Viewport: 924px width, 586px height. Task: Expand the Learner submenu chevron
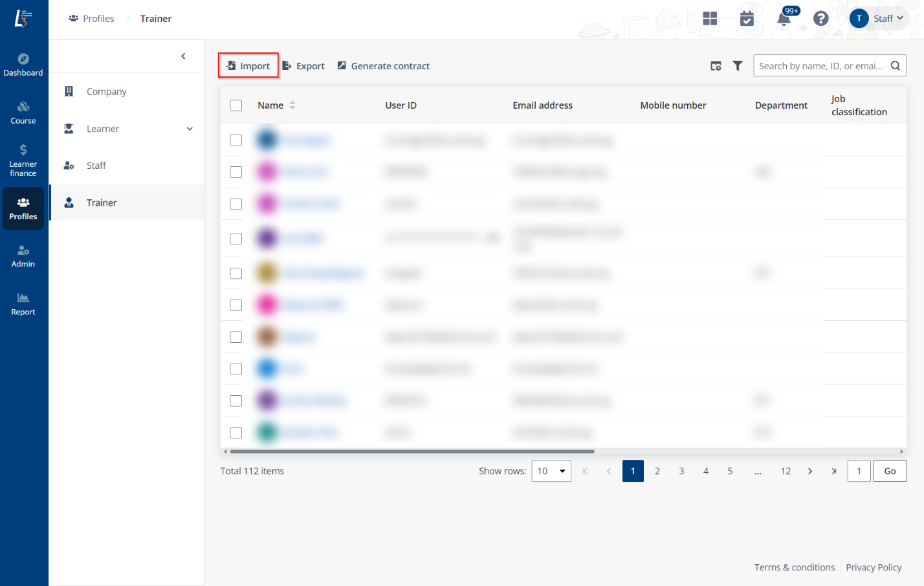(x=190, y=129)
